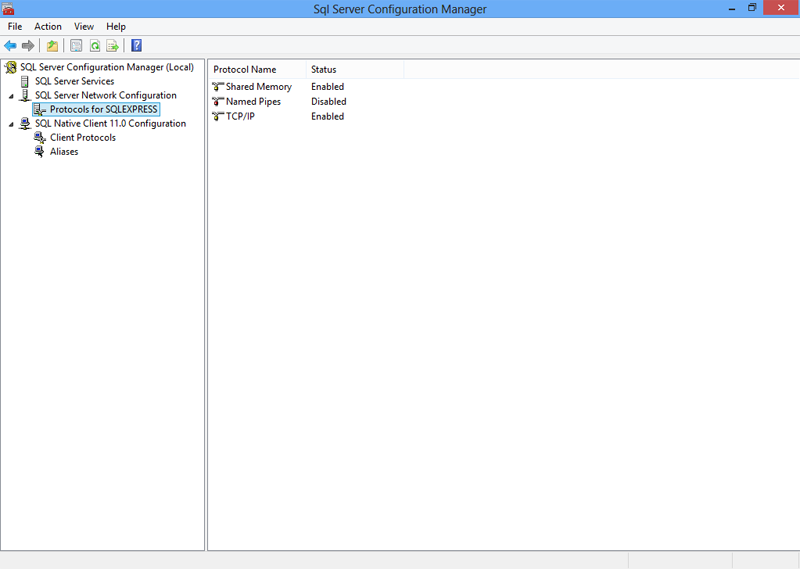Select the Named Pipes protocol name
800x569 pixels.
[x=253, y=102]
